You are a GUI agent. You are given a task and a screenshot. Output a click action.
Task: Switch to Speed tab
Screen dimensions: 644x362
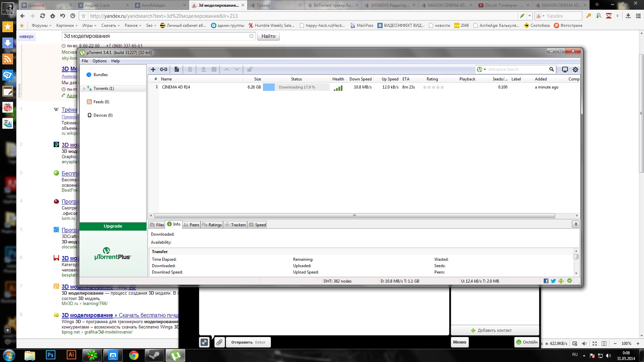(257, 225)
